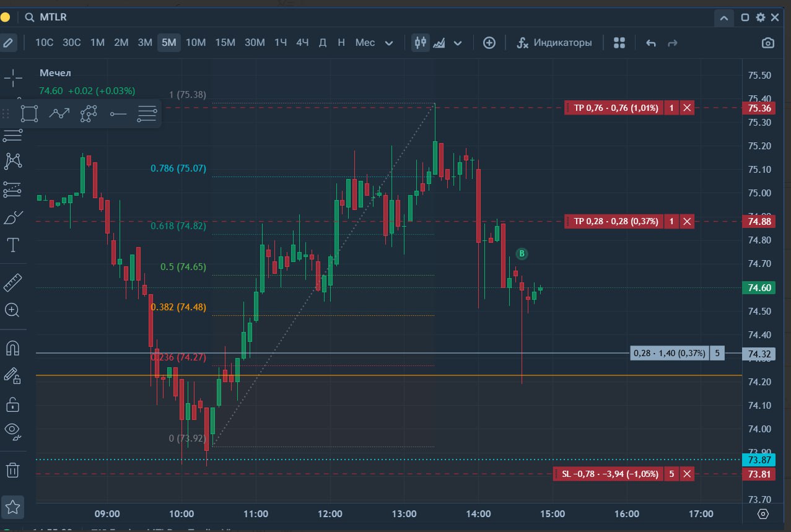This screenshot has width=791, height=532.
Task: Click the green B buy marker
Action: point(522,253)
